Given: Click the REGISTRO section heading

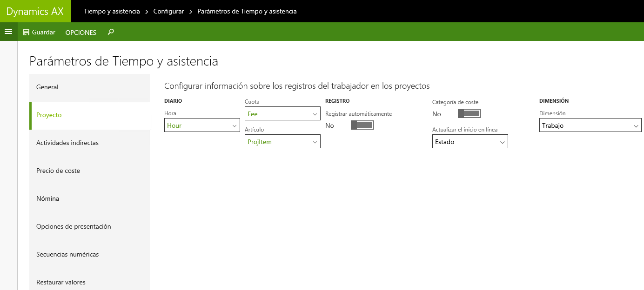Looking at the screenshot, I should tap(337, 101).
